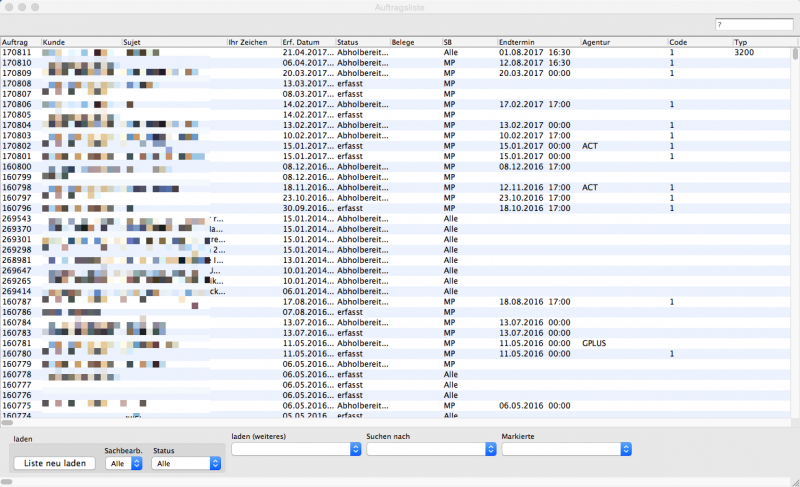This screenshot has height=487, width=800.
Task: Sort list by Erf. Datum header
Action: pos(307,42)
